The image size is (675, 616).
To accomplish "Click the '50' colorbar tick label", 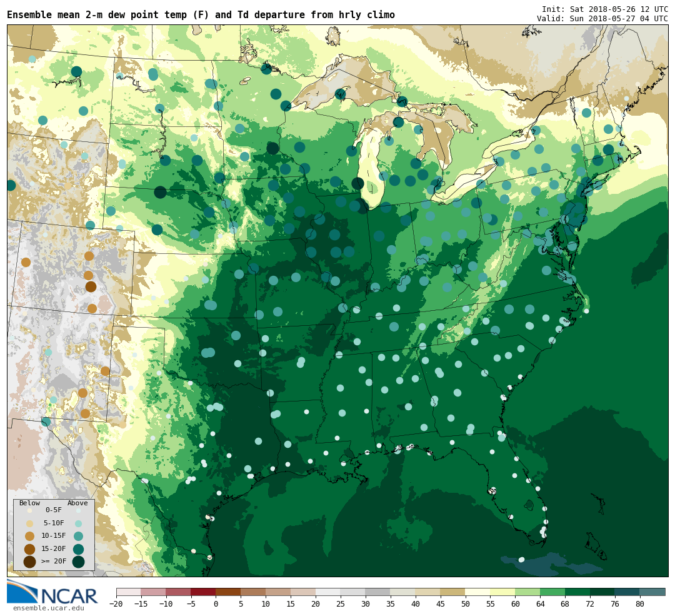I will coord(466,604).
